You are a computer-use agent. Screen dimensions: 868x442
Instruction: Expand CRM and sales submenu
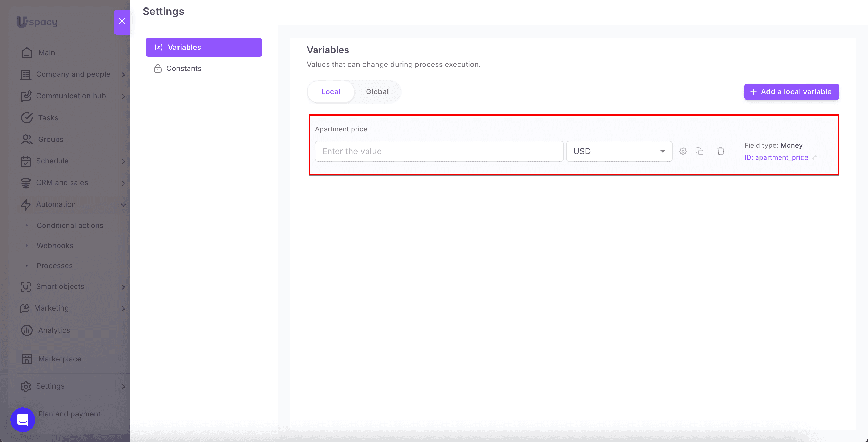point(123,183)
